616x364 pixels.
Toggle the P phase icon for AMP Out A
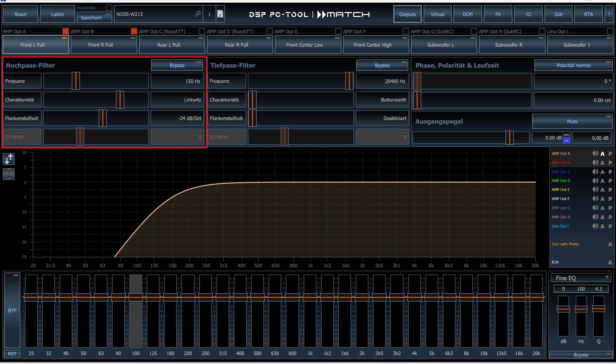pyautogui.click(x=610, y=154)
